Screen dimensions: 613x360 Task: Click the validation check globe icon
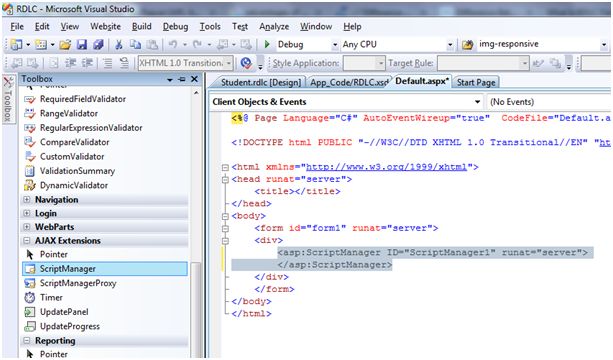pos(246,63)
